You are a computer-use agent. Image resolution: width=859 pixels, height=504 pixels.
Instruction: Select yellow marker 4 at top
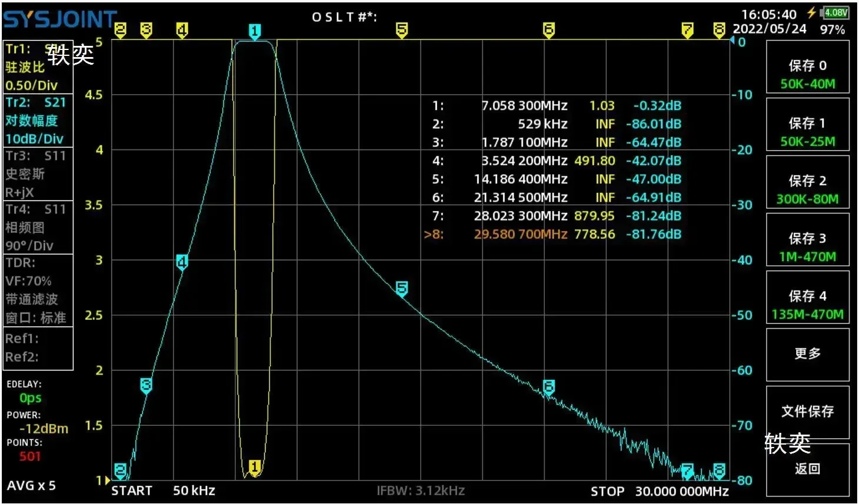[x=182, y=31]
